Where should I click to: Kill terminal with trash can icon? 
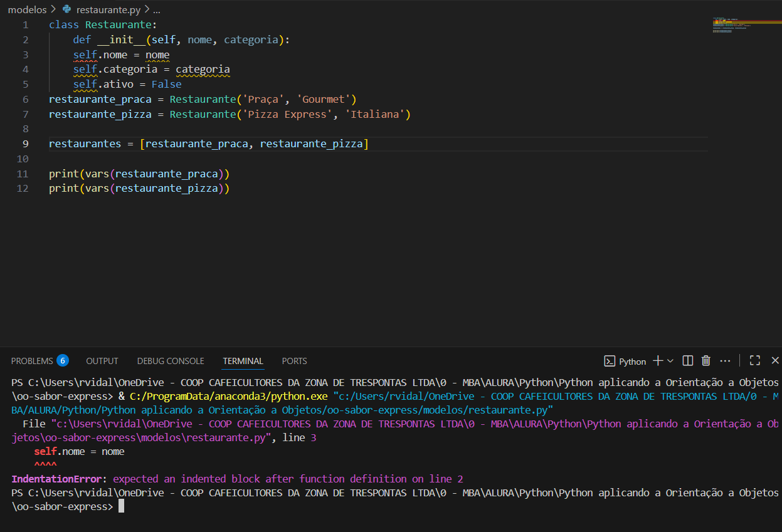tap(706, 360)
